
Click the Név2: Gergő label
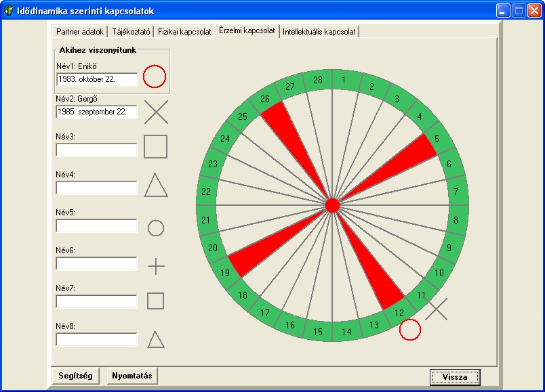click(x=77, y=99)
